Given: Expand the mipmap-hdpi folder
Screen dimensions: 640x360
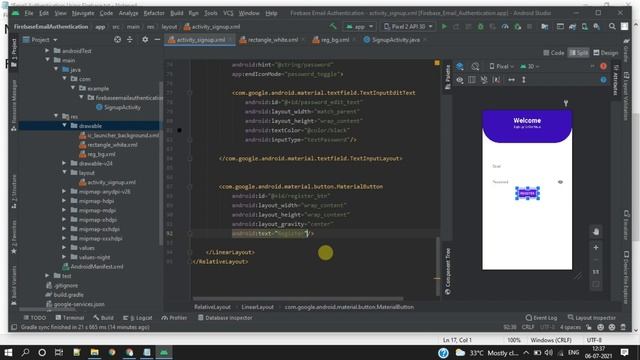Looking at the screenshot, I should pos(64,201).
